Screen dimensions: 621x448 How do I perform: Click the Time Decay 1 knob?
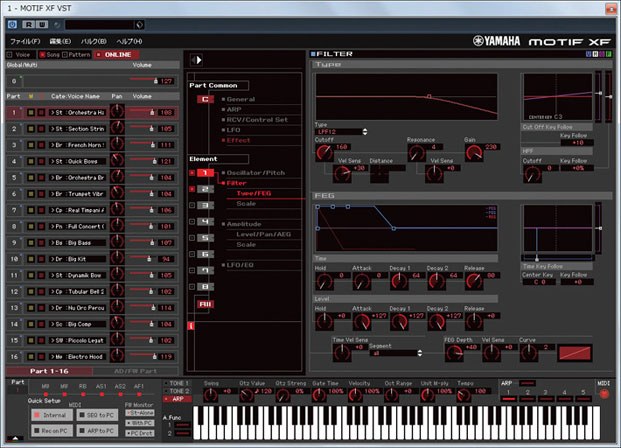tap(399, 281)
